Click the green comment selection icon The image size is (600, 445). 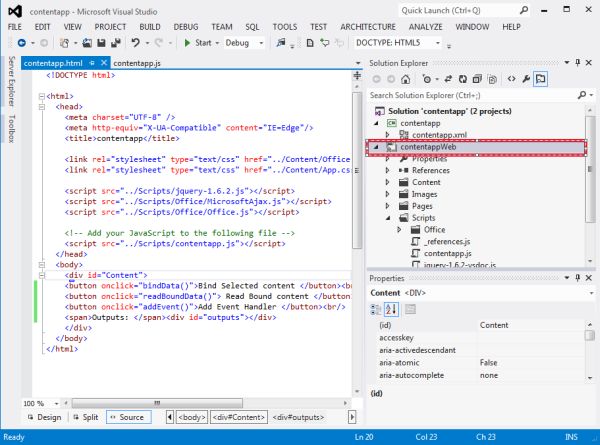coord(325,43)
